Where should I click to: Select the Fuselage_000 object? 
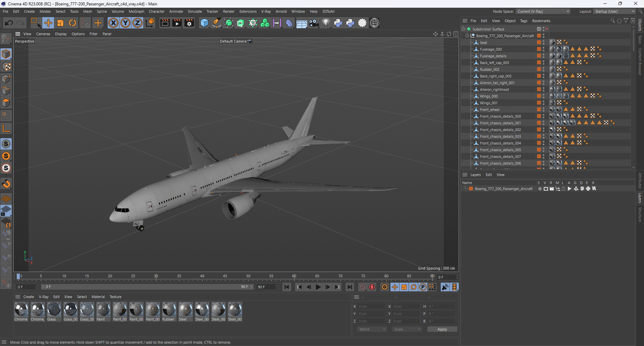(x=491, y=49)
